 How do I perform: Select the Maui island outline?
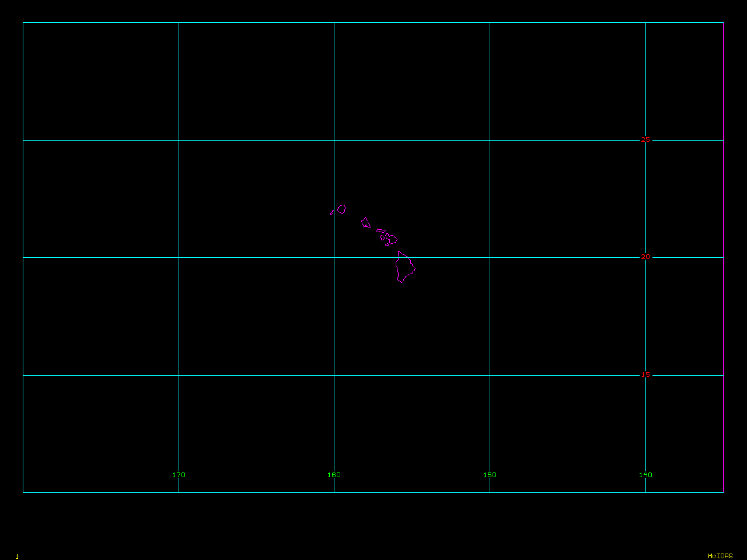point(392,239)
